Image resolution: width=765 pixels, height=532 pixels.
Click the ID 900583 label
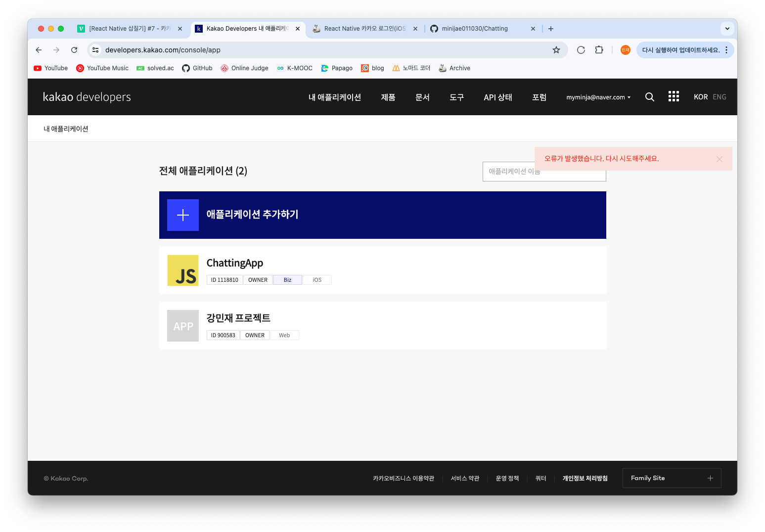(223, 335)
